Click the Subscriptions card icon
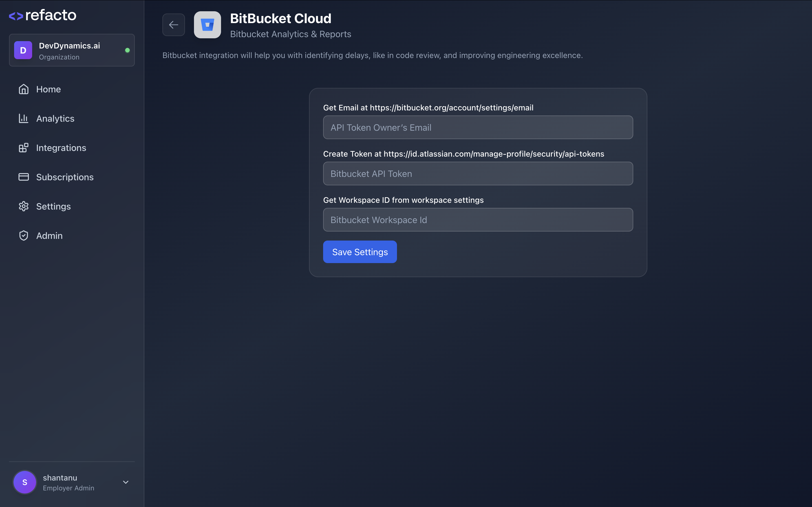Image resolution: width=812 pixels, height=507 pixels. [23, 177]
